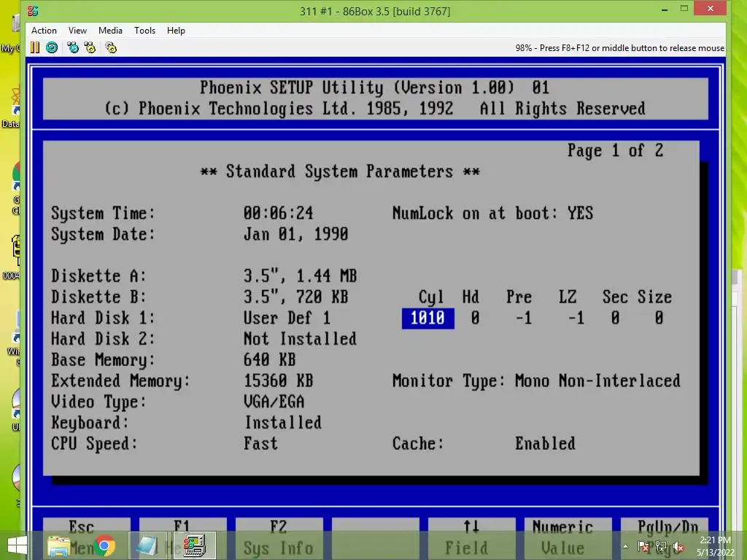This screenshot has width=747, height=560.
Task: Pause the emulation with the pause icon
Action: tap(35, 47)
